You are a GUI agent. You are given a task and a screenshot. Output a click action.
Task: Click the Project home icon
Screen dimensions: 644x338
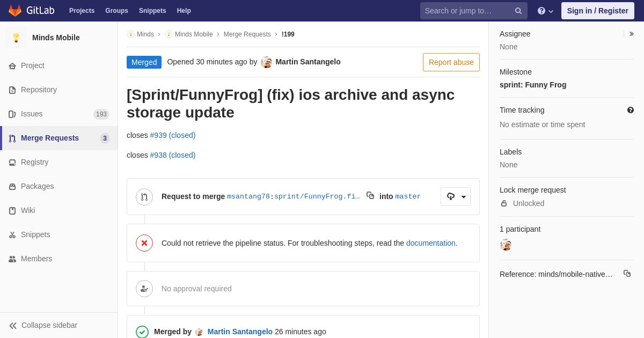(x=12, y=66)
